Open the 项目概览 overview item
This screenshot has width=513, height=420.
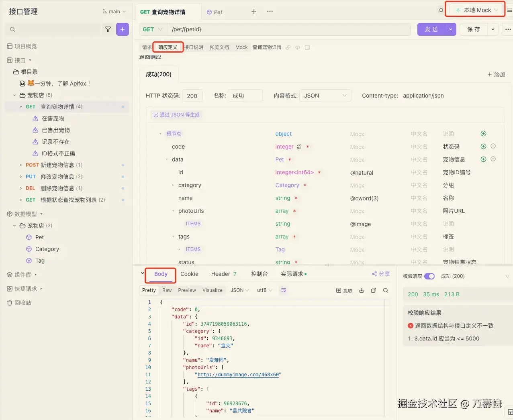click(x=22, y=46)
